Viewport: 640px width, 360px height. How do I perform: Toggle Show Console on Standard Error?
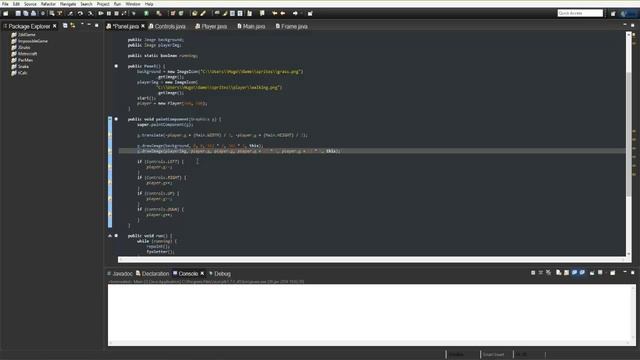(582, 273)
